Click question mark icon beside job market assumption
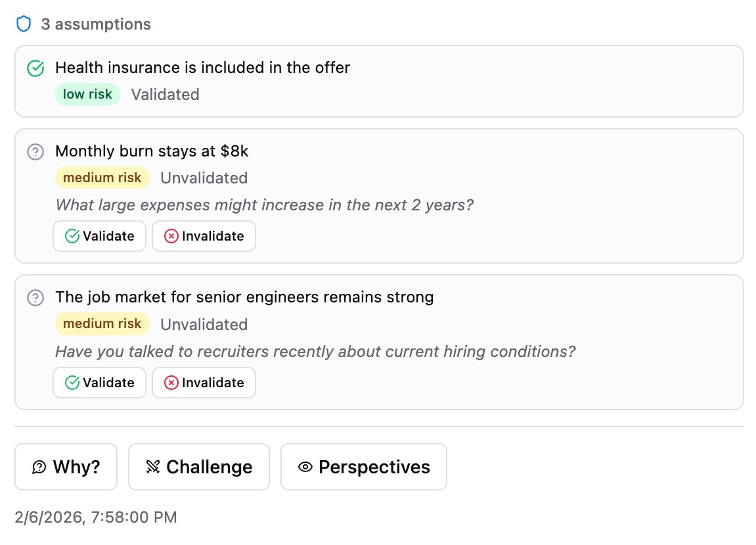756x545 pixels. pyautogui.click(x=35, y=298)
